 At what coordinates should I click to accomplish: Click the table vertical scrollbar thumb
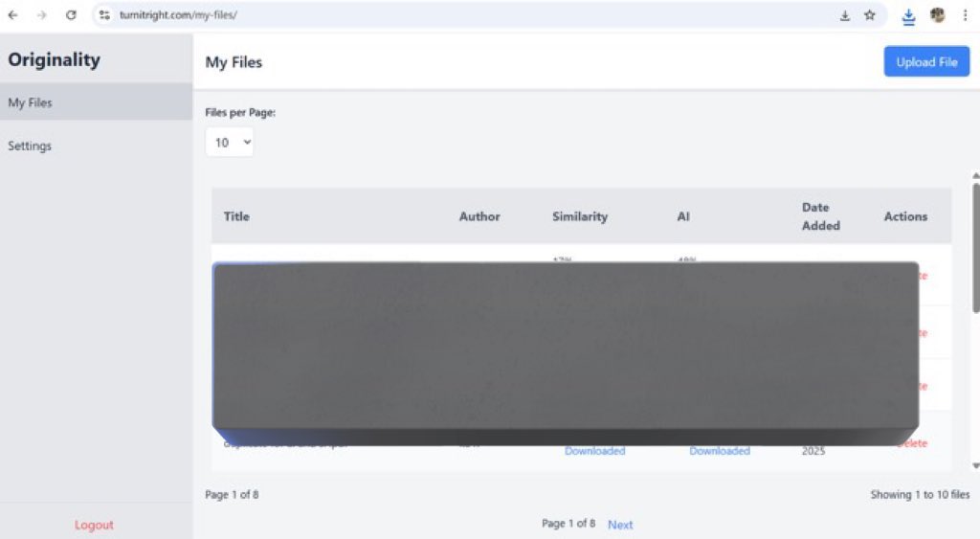click(975, 248)
